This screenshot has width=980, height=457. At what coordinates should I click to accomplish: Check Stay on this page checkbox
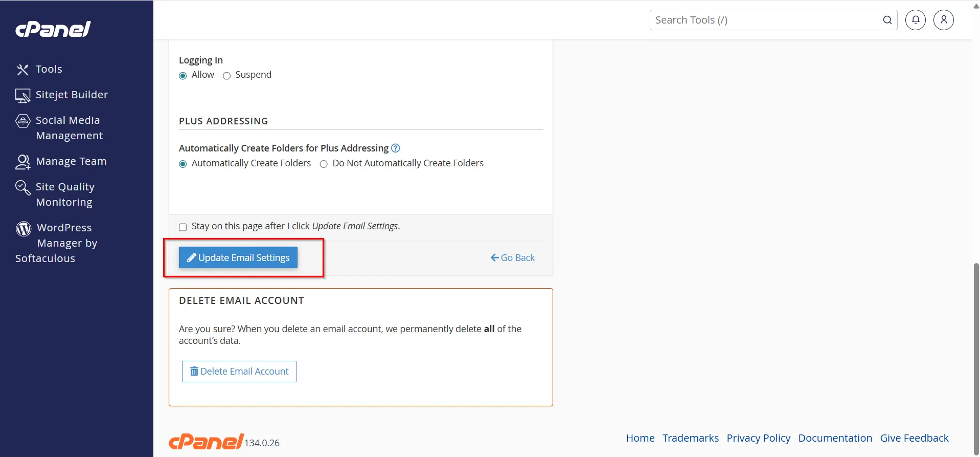(x=183, y=227)
